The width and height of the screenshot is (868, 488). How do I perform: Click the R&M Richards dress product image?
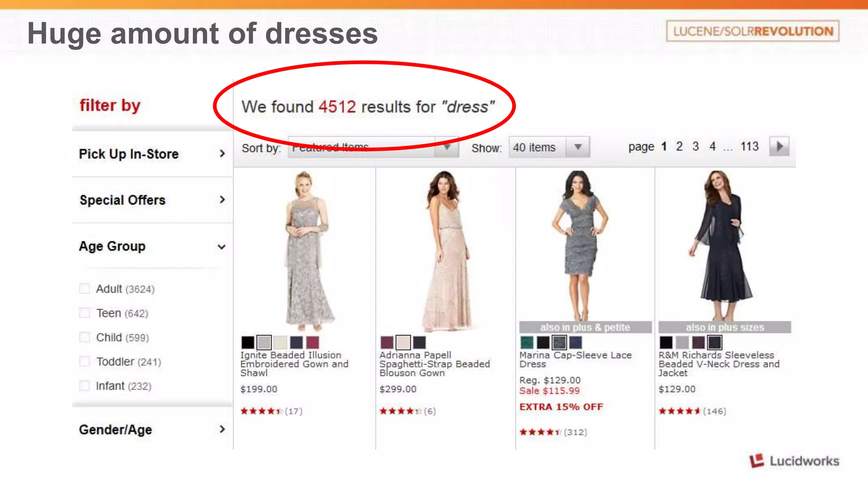(x=721, y=245)
